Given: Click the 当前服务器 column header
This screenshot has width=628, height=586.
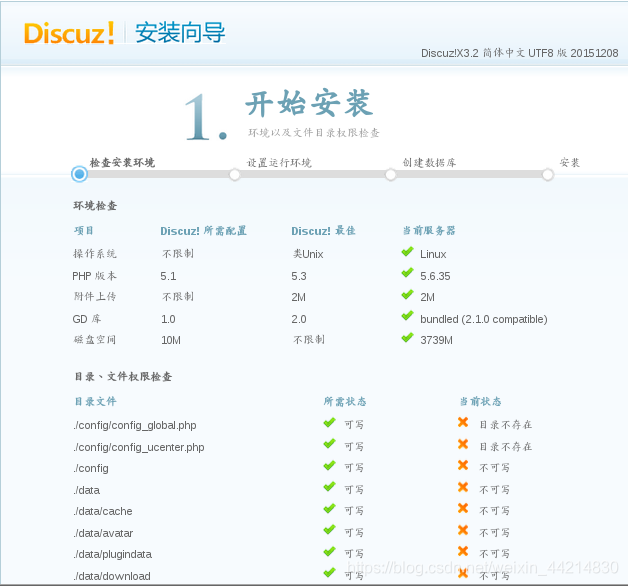Looking at the screenshot, I should tap(429, 231).
